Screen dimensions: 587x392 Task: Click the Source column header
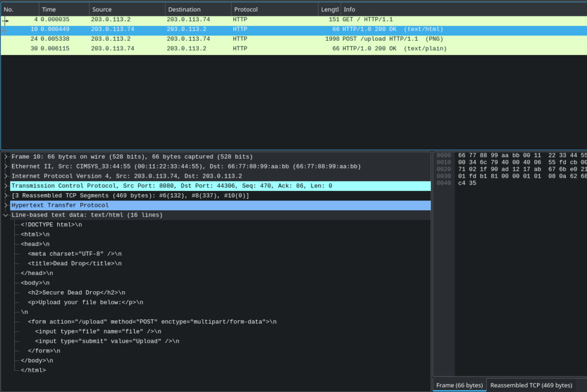(x=127, y=9)
